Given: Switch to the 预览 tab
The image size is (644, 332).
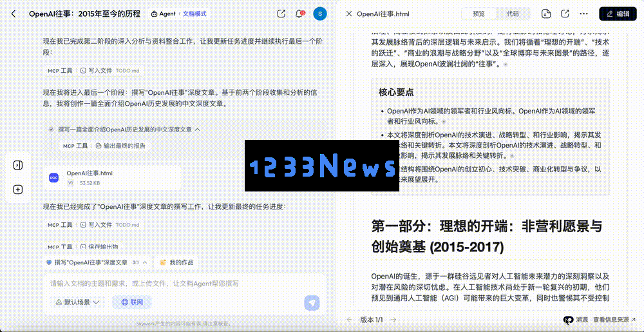Looking at the screenshot, I should coord(478,14).
